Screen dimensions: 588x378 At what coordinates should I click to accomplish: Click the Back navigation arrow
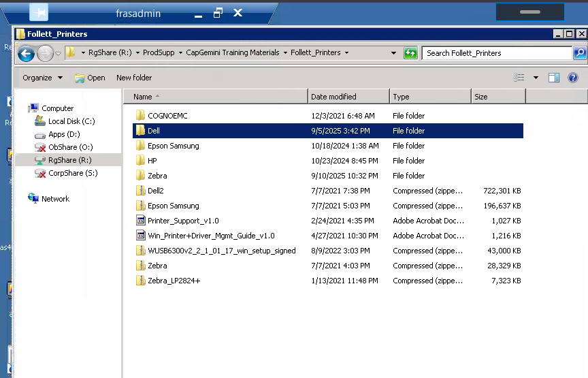26,53
